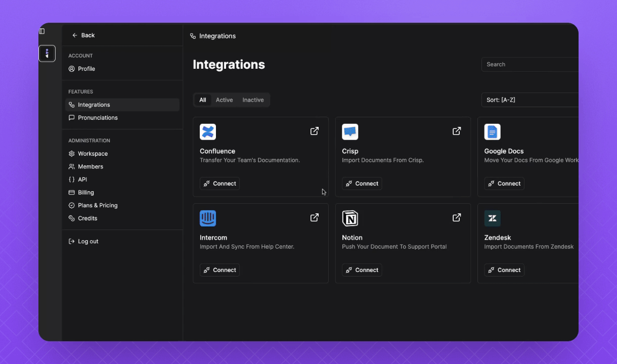Click the API braces icon
The width and height of the screenshot is (617, 364).
coord(72,179)
